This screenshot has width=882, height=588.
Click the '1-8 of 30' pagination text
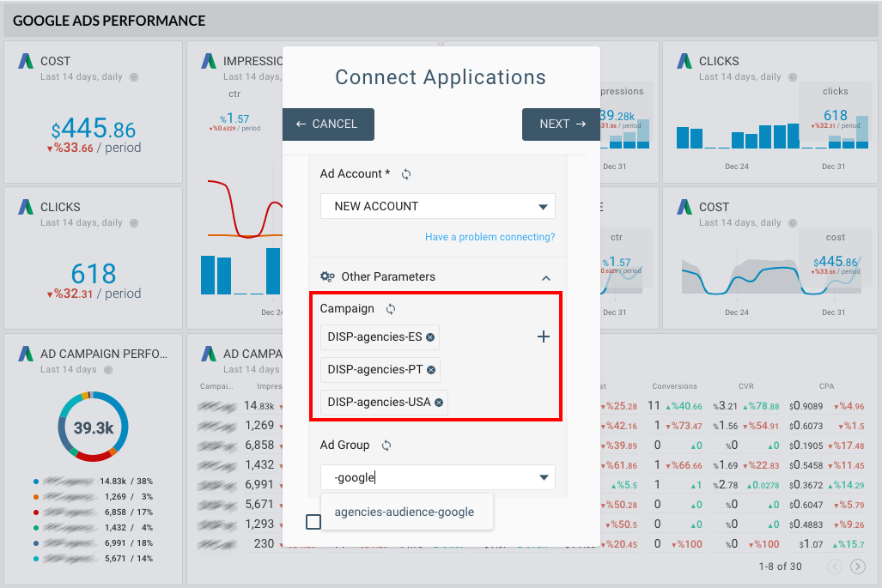pyautogui.click(x=780, y=567)
